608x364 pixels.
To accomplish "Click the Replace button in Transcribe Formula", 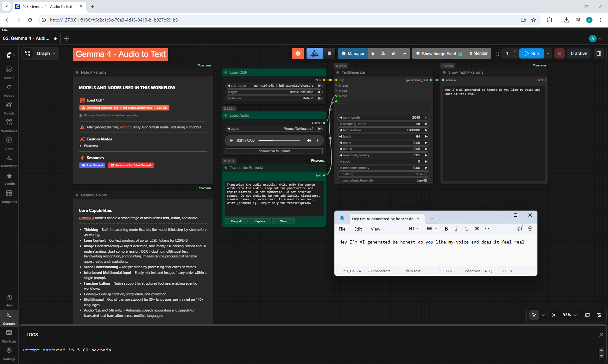I will point(260,221).
